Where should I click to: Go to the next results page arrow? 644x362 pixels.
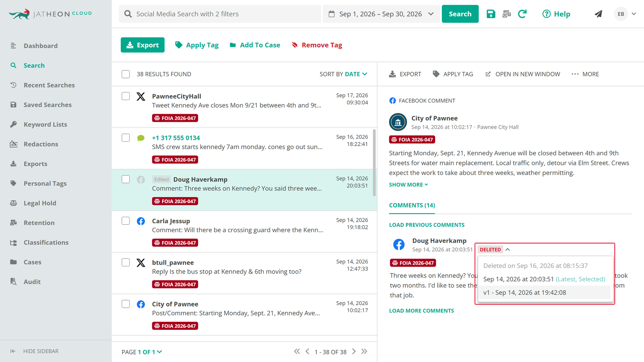pyautogui.click(x=354, y=352)
